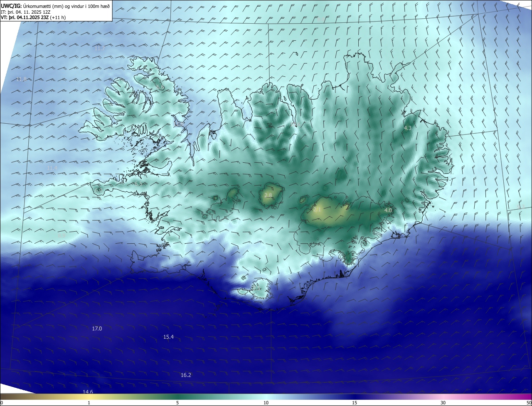Click the 16.2 value label over the ocean
This screenshot has height=406, width=532.
[x=186, y=375]
